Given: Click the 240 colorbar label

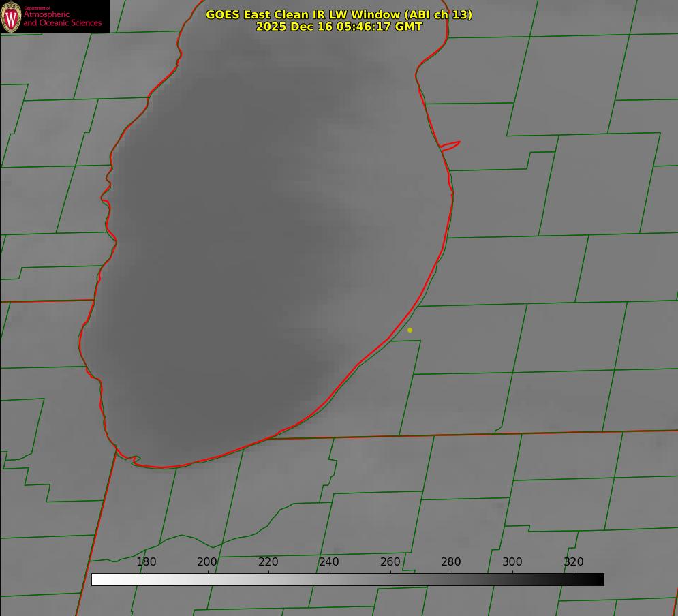Looking at the screenshot, I should (x=329, y=561).
